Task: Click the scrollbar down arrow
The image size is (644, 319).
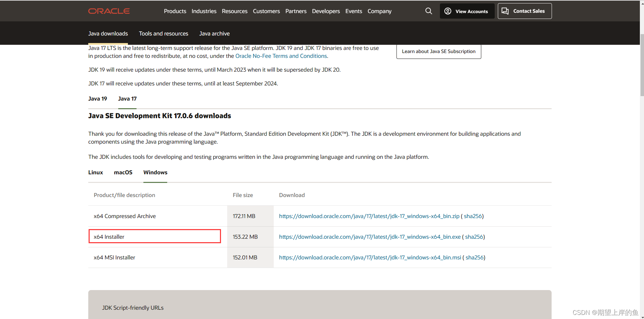Action: [642, 317]
